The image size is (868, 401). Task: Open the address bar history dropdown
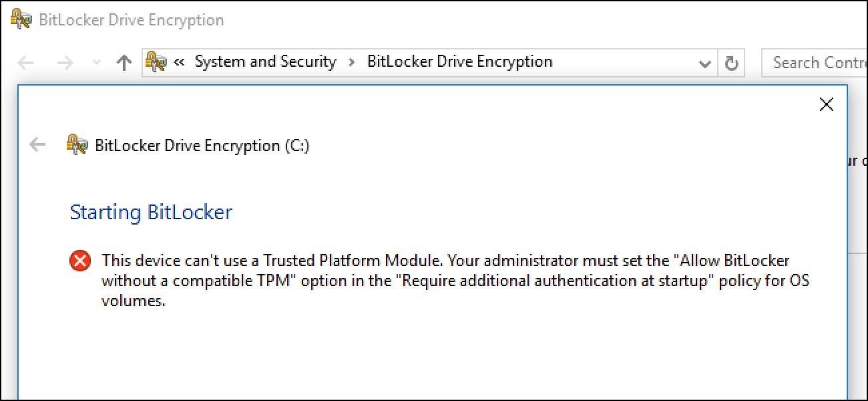(x=704, y=63)
